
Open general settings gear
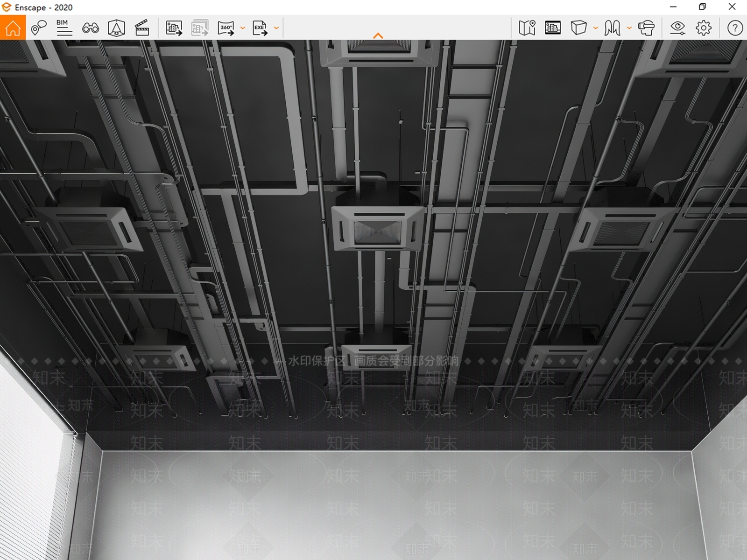click(704, 28)
